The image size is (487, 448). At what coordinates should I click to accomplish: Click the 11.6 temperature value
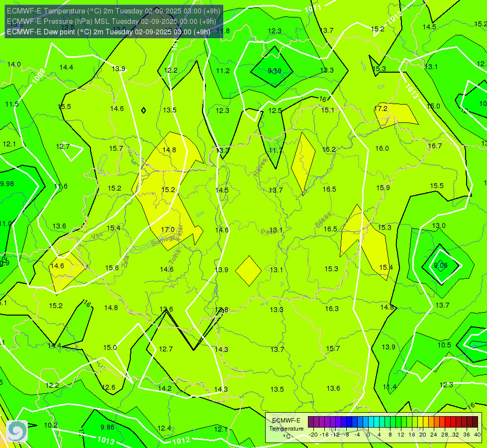click(61, 186)
